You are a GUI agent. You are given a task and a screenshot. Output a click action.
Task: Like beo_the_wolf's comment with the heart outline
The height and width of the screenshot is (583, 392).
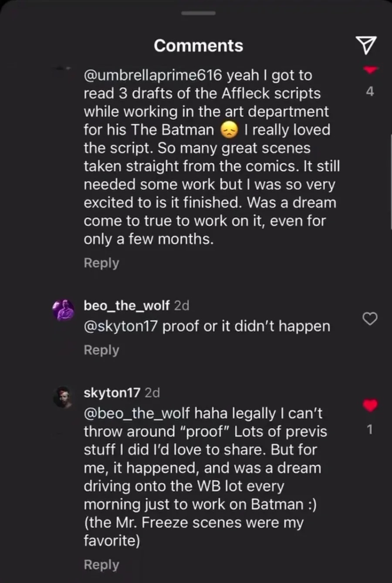(370, 319)
